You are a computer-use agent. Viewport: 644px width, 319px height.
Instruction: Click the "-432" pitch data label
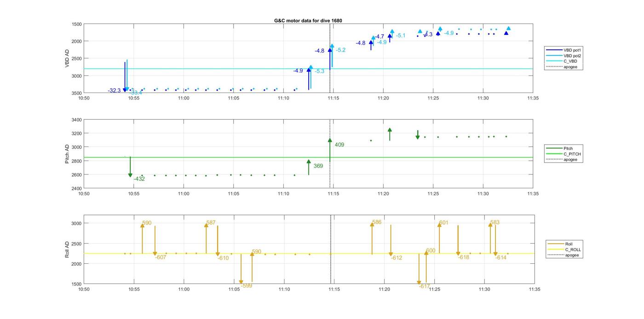139,179
